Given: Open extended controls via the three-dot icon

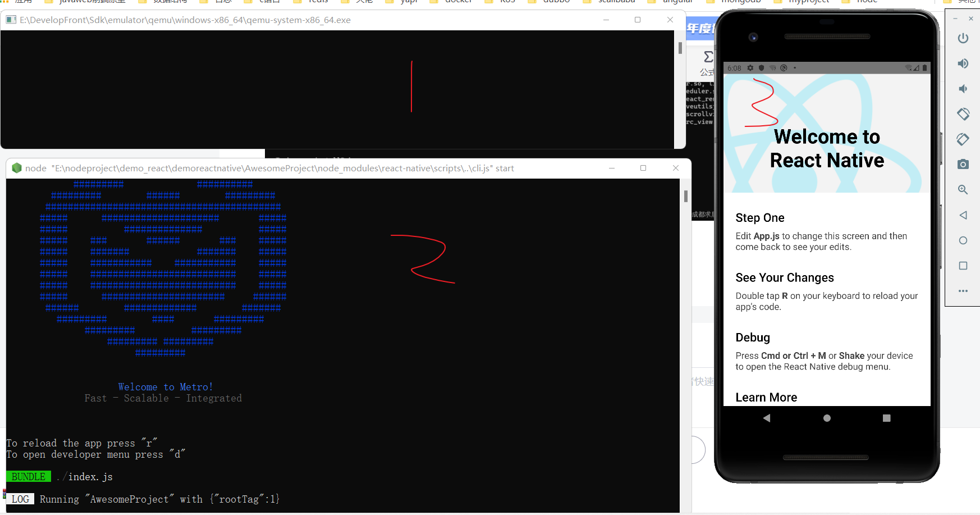Looking at the screenshot, I should 963,291.
